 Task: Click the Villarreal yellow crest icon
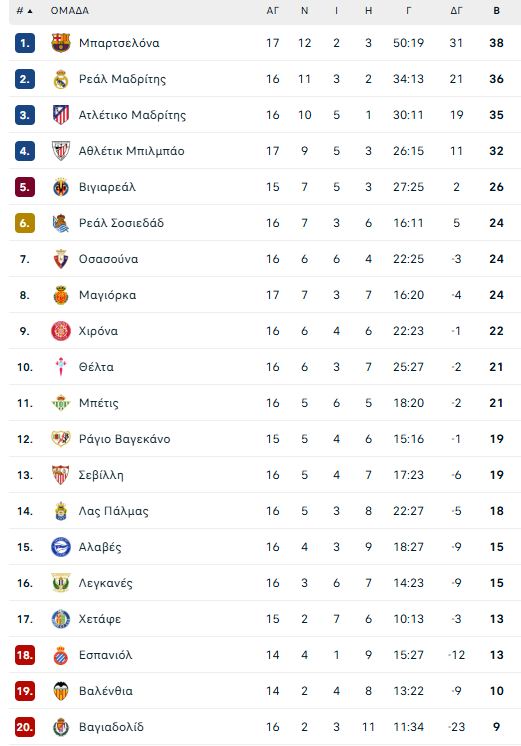(61, 187)
